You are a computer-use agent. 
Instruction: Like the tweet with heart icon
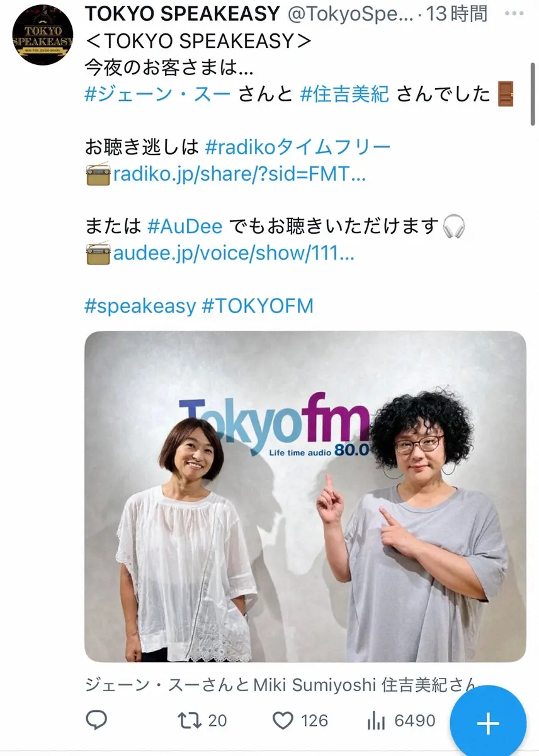pyautogui.click(x=284, y=720)
